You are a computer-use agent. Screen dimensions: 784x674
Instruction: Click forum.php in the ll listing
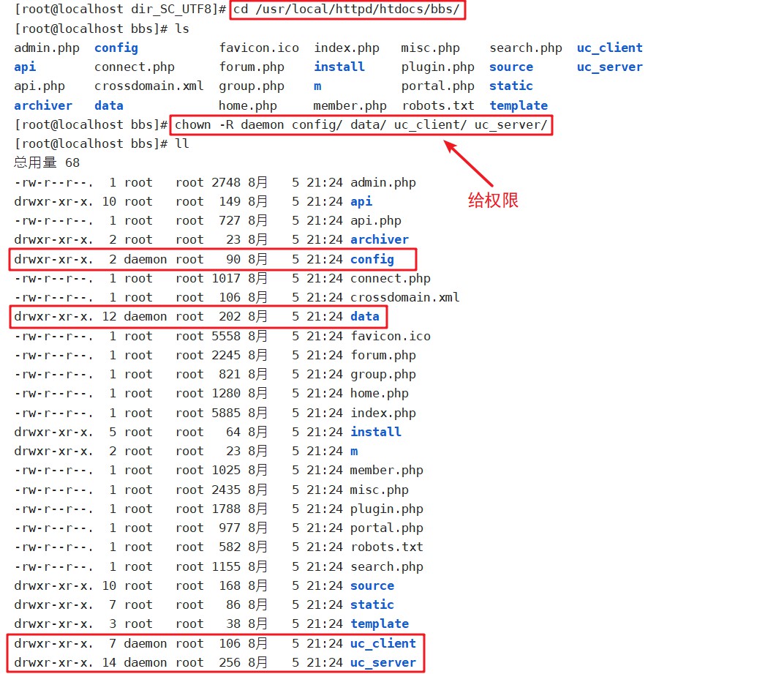pyautogui.click(x=383, y=355)
